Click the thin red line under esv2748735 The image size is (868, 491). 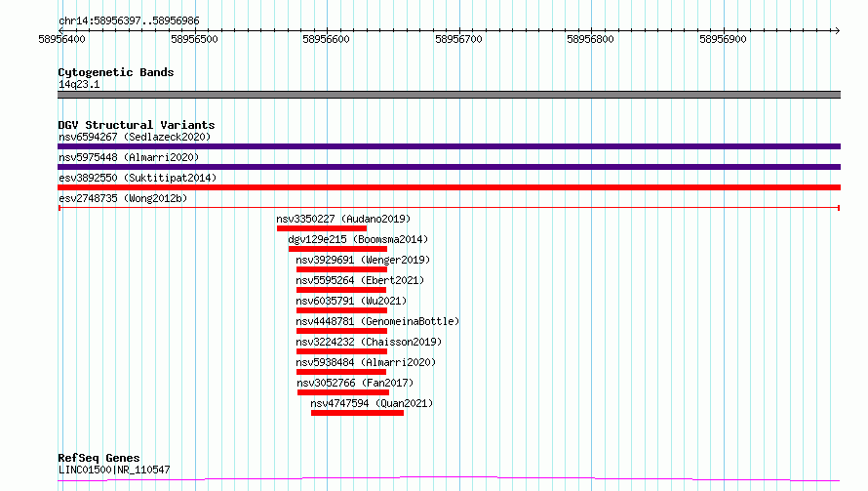[449, 208]
